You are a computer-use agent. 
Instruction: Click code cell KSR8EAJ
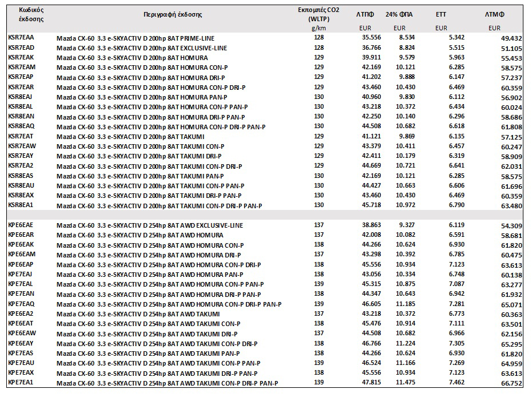[x=20, y=97]
